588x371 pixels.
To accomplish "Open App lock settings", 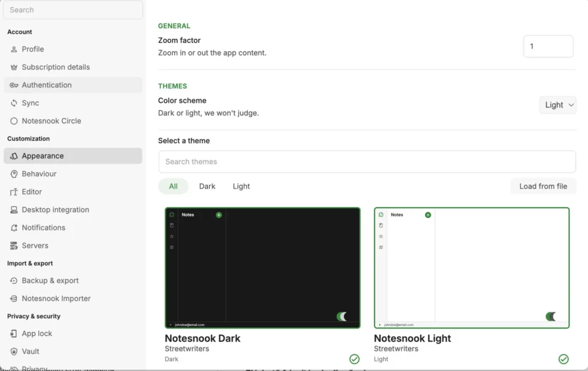I will 73,334.
